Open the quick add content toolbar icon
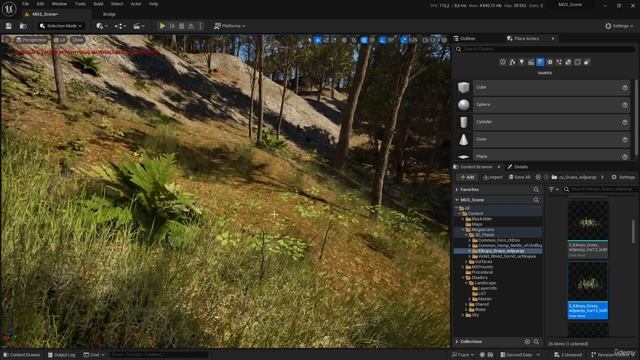The height and width of the screenshot is (360, 640). point(102,26)
